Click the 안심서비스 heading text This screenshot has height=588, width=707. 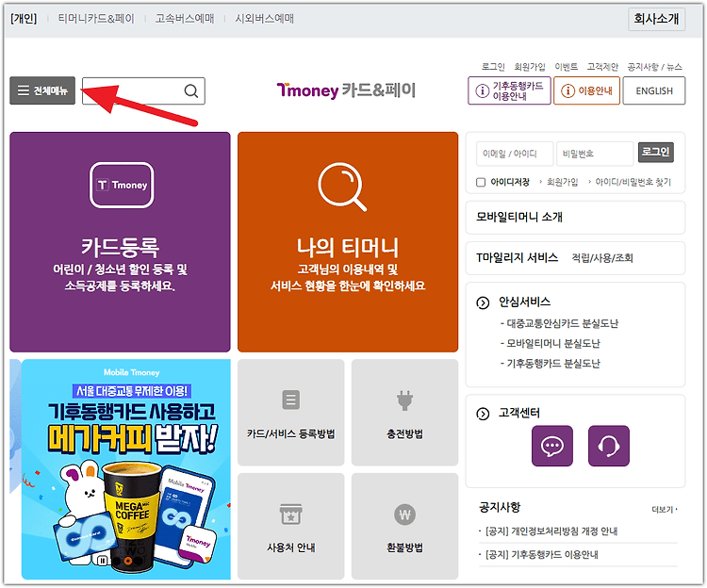click(x=524, y=302)
